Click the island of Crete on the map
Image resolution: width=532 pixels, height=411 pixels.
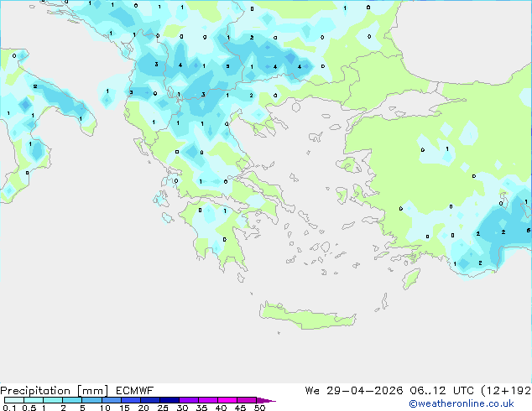click(x=307, y=315)
